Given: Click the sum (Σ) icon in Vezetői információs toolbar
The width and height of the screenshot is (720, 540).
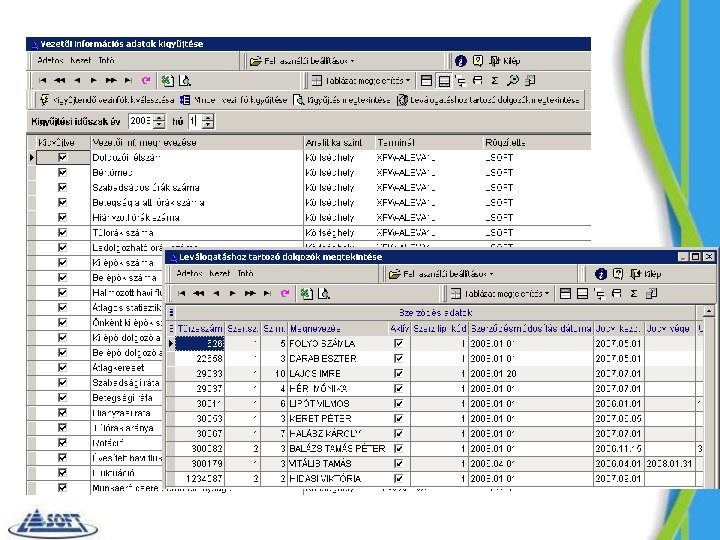Looking at the screenshot, I should [495, 81].
